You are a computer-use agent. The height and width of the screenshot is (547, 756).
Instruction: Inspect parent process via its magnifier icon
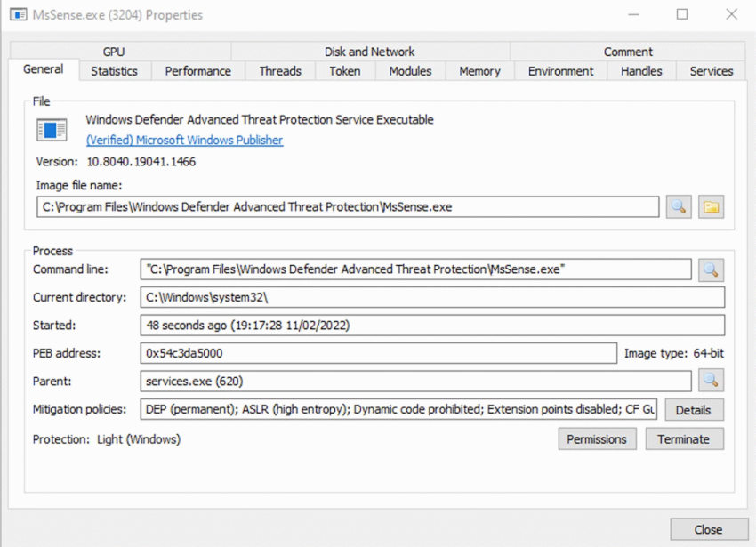pos(712,382)
